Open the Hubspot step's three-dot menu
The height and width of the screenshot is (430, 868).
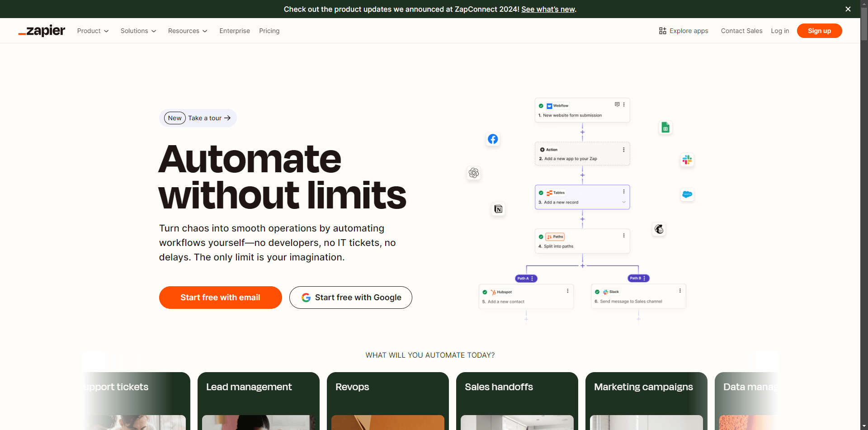[568, 291]
